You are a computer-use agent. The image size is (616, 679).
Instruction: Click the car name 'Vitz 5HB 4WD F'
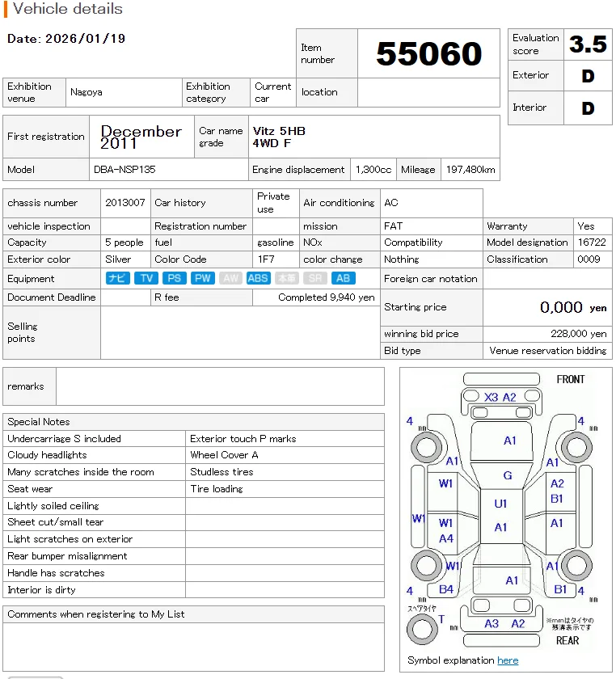pos(279,137)
